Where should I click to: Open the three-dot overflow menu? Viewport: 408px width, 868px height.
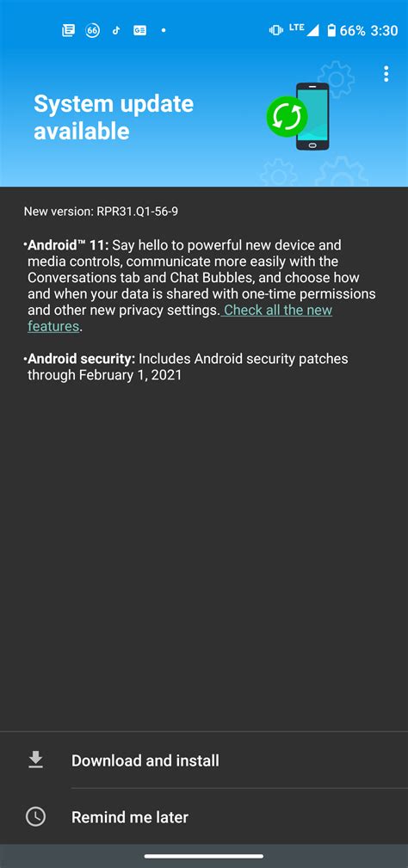tap(386, 74)
